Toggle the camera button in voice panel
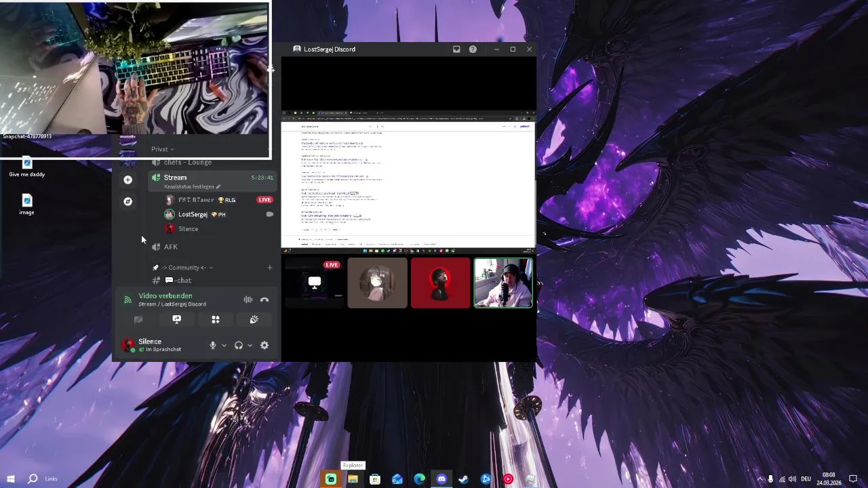The height and width of the screenshot is (488, 868). pos(138,319)
